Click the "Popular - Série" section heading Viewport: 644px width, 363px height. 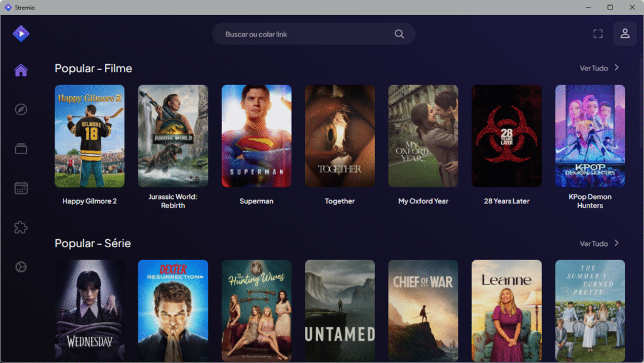93,243
